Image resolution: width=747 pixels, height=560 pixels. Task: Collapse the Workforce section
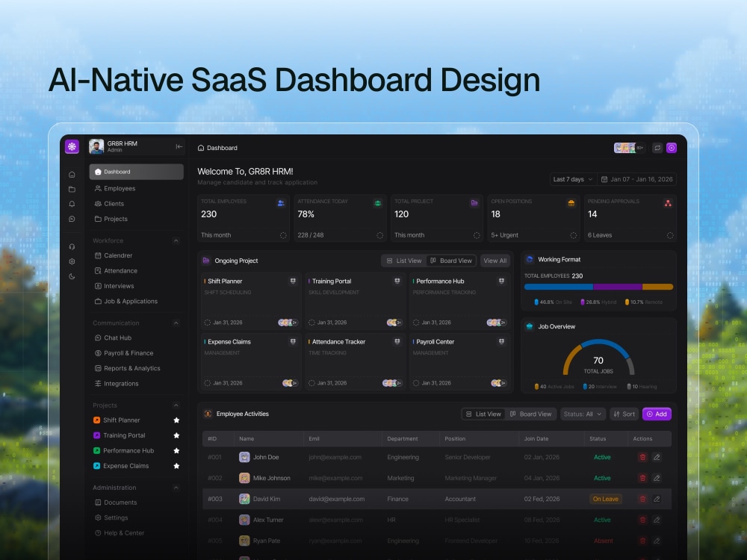coord(176,240)
